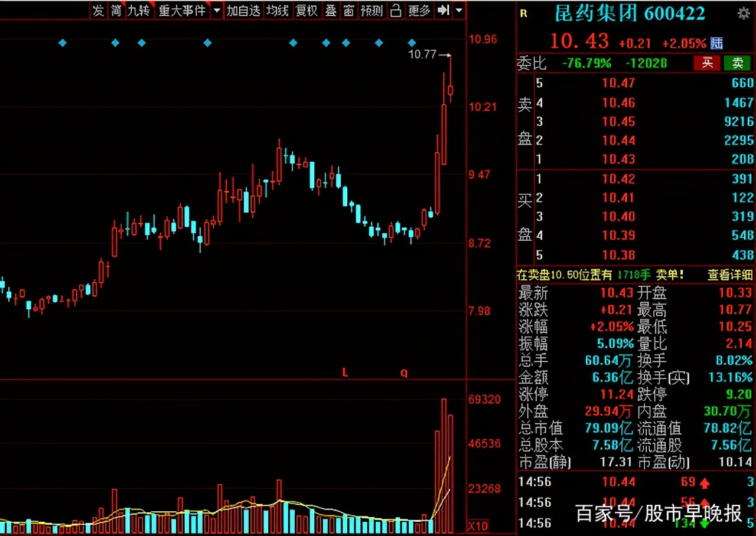Toggle the R margin-trading indicator
Image resolution: width=756 pixels, height=536 pixels.
(523, 14)
